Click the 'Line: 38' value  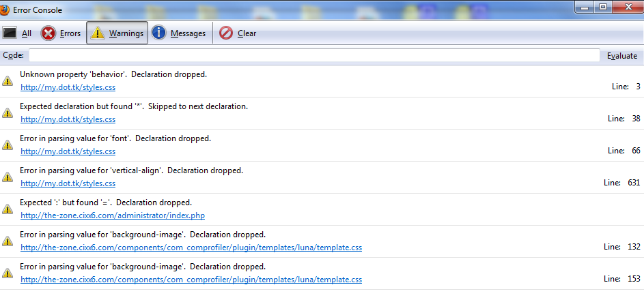(x=624, y=119)
